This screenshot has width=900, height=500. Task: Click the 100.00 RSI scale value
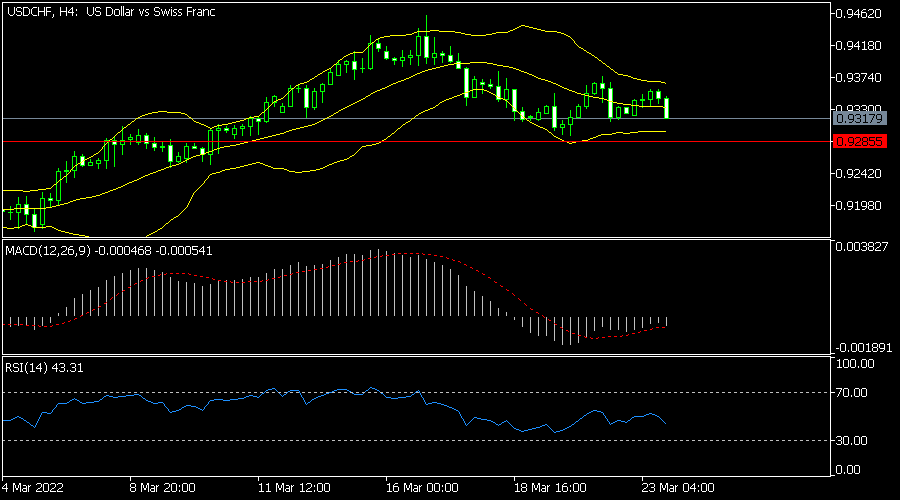tap(855, 363)
